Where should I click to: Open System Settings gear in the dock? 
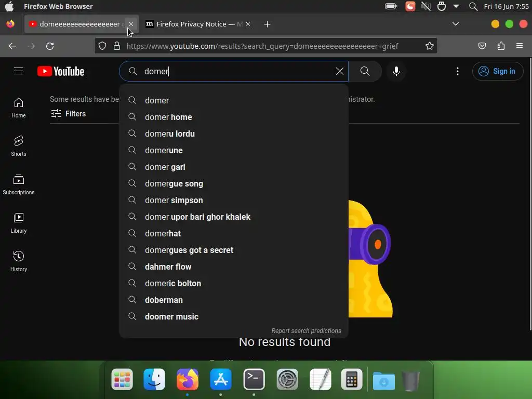pyautogui.click(x=287, y=379)
